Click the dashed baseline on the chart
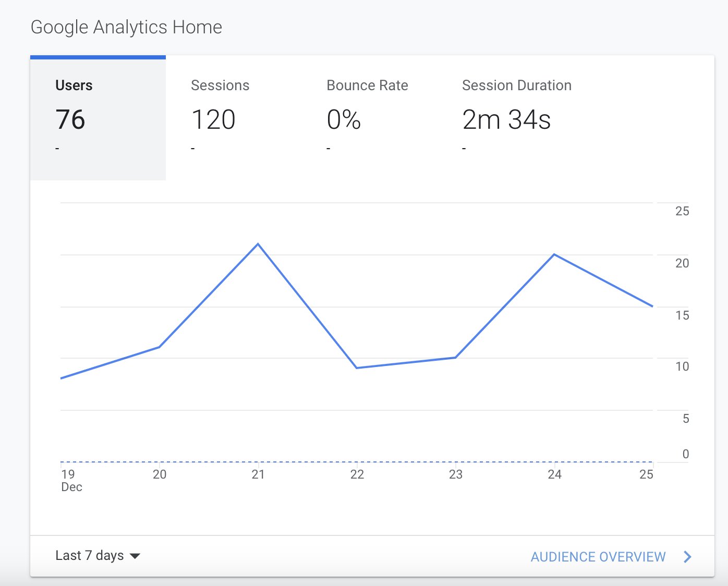Screen dimensions: 728x586 pyautogui.click(x=357, y=461)
